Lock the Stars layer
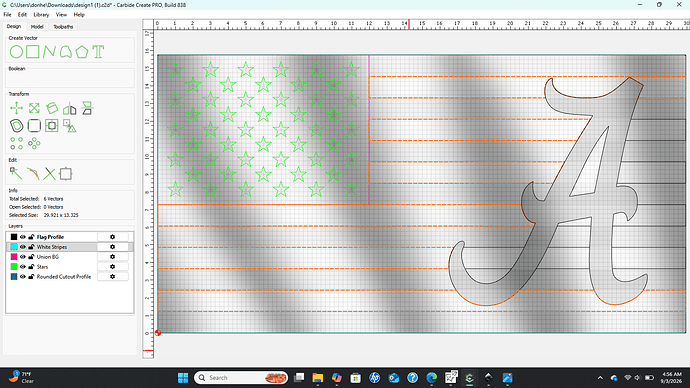The width and height of the screenshot is (690, 388). [31, 267]
